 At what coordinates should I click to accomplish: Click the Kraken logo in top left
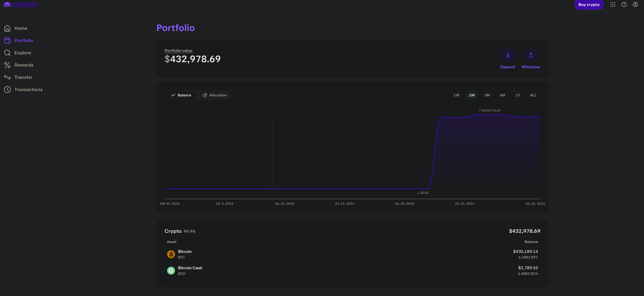point(21,5)
